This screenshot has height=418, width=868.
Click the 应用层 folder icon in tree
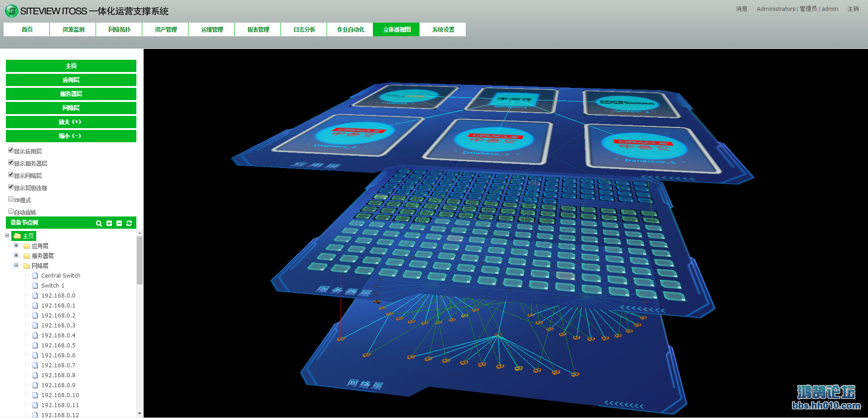click(27, 246)
